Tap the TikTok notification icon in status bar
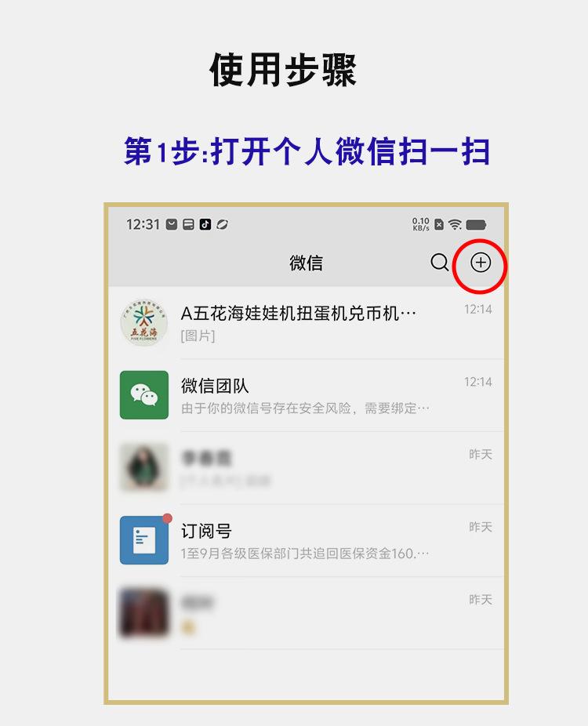The height and width of the screenshot is (726, 588). tap(205, 224)
